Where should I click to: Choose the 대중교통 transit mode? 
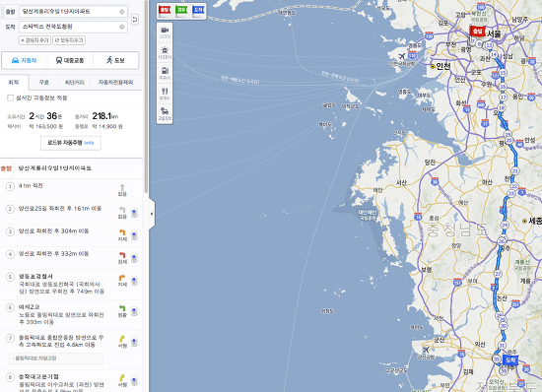click(70, 60)
